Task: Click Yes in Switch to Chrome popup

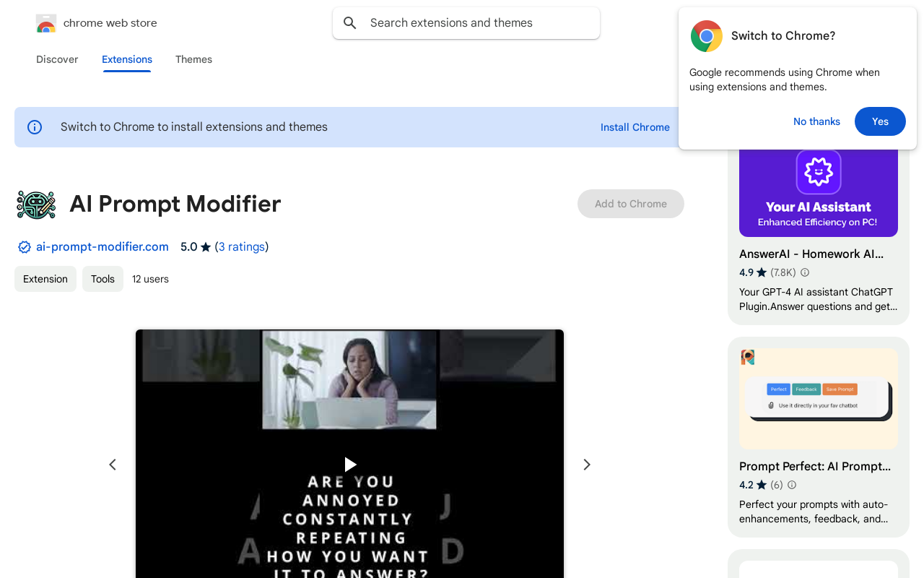Action: click(x=880, y=121)
